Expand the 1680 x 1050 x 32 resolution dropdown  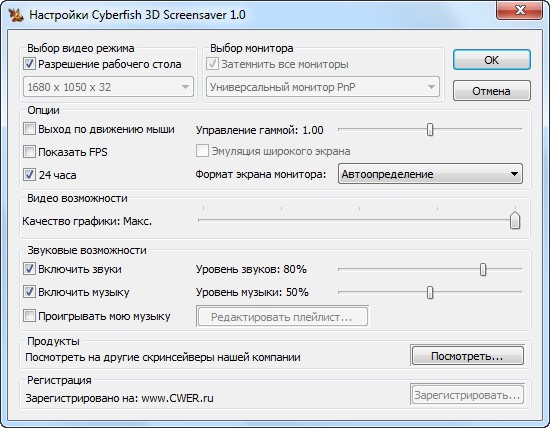[x=108, y=87]
